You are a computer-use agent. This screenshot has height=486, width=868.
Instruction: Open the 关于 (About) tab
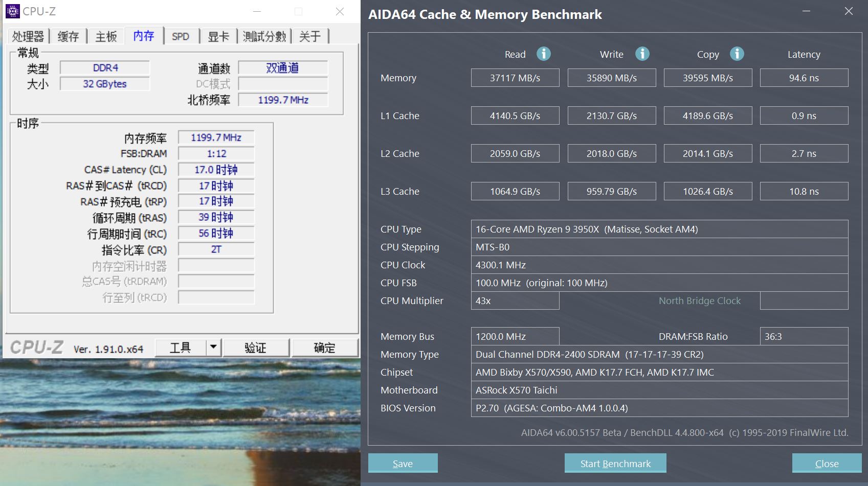pos(310,36)
